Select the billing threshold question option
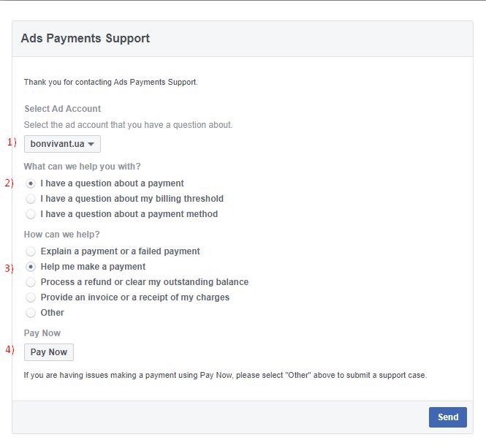Screen dimensions: 486x448 coord(31,199)
